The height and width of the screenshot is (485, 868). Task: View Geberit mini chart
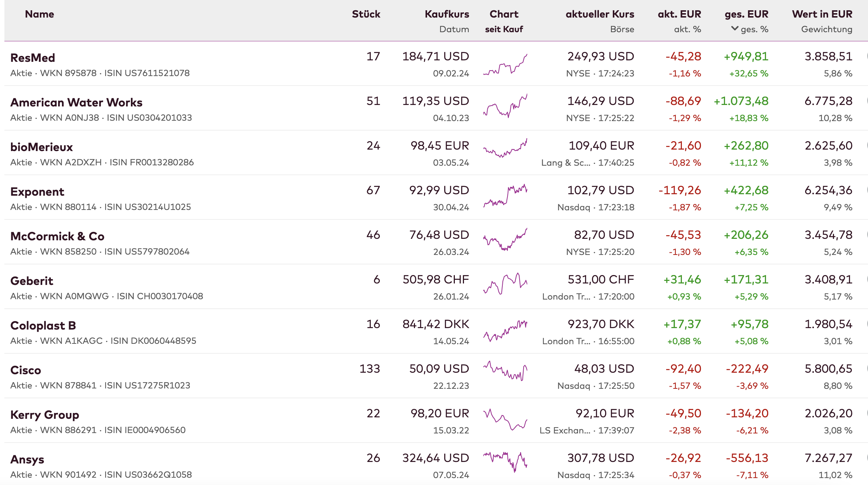505,283
